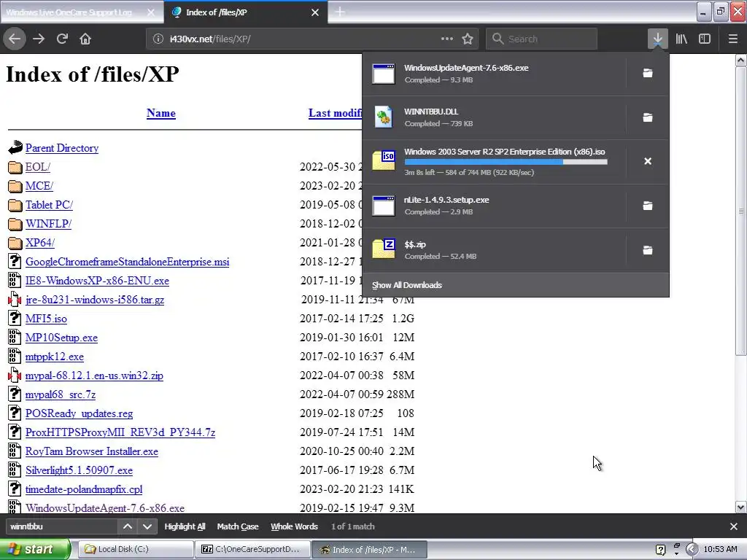Open the Library toolbar icon

coord(681,39)
